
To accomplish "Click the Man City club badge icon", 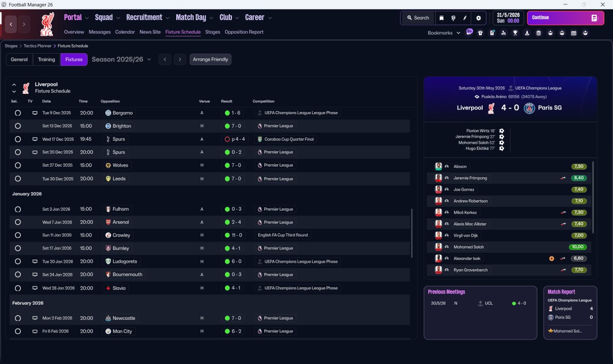I will coord(108,331).
